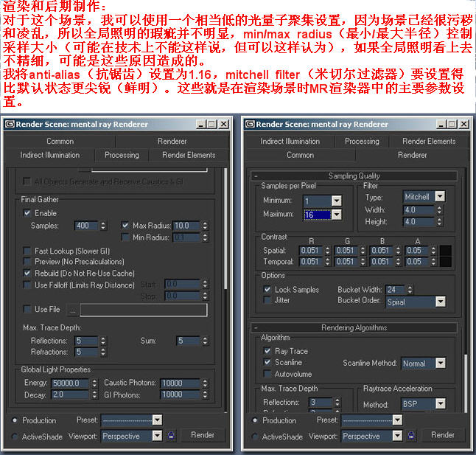Click Filter Width value field
Screen dimensions: 476x455
tap(419, 210)
